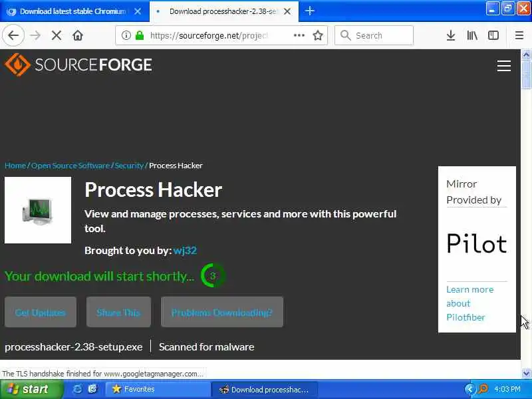
Task: Click the scrollbar down arrow
Action: 526,373
